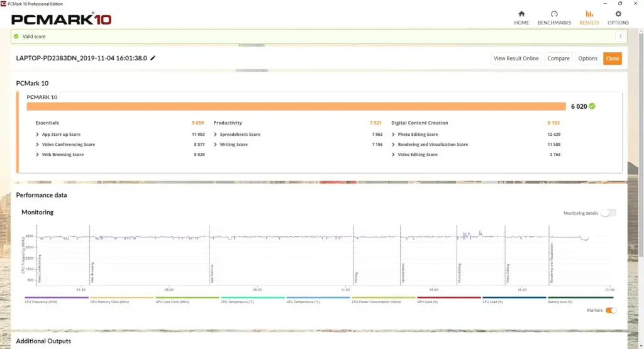The height and width of the screenshot is (349, 644).
Task: Click the Productivity score 7 521
Action: 375,123
